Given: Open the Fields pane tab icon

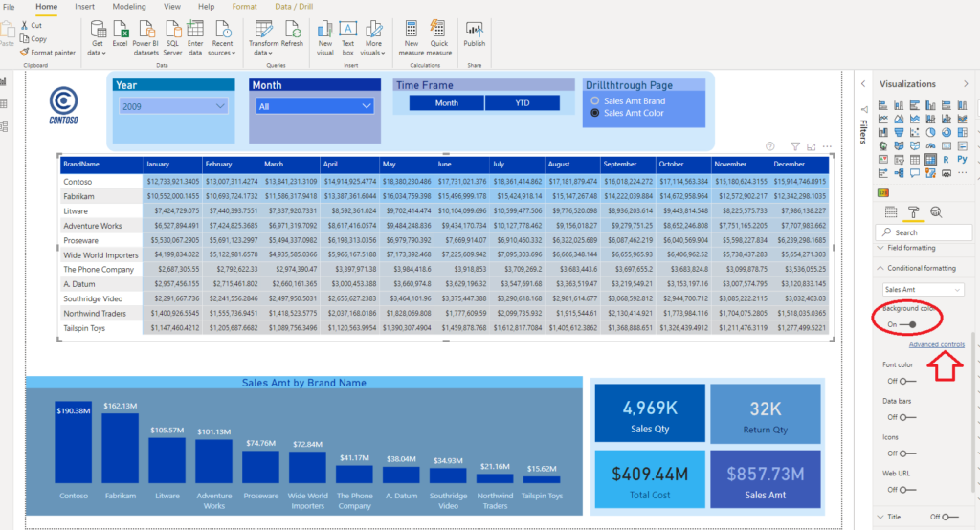Looking at the screenshot, I should [891, 211].
